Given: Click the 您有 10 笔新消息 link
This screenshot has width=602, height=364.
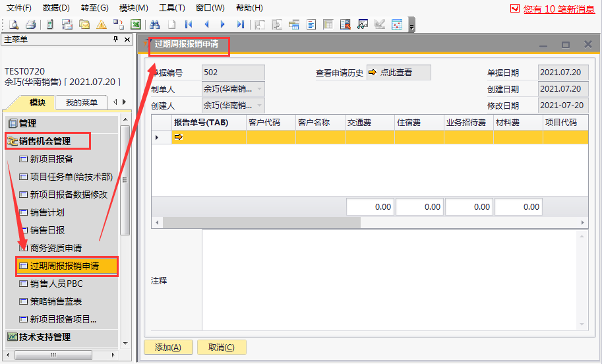Looking at the screenshot, I should [559, 9].
